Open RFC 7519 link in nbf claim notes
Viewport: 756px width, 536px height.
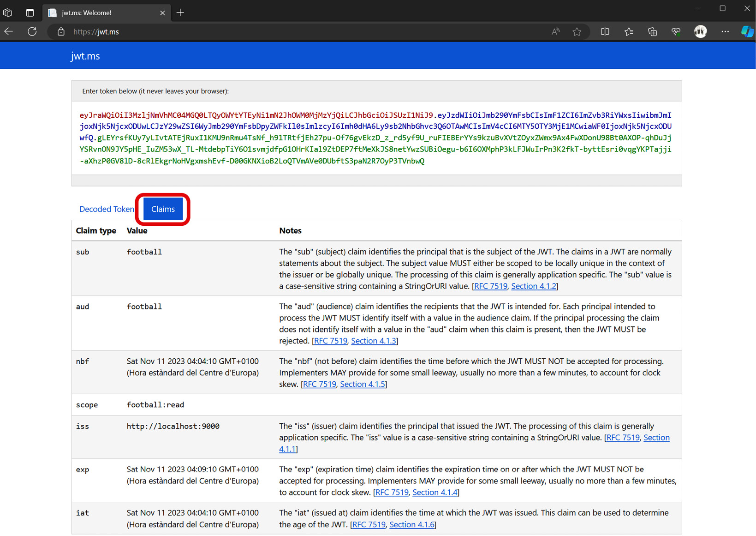[x=320, y=384]
